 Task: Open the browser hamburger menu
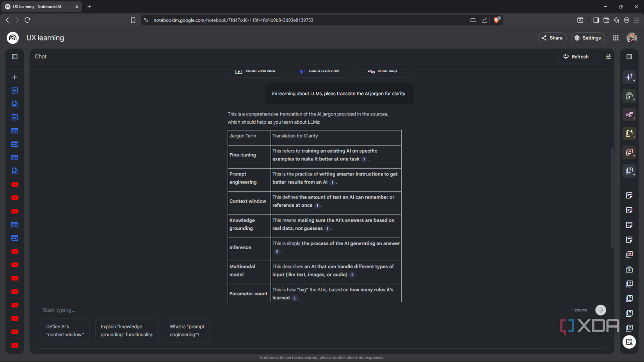click(637, 20)
